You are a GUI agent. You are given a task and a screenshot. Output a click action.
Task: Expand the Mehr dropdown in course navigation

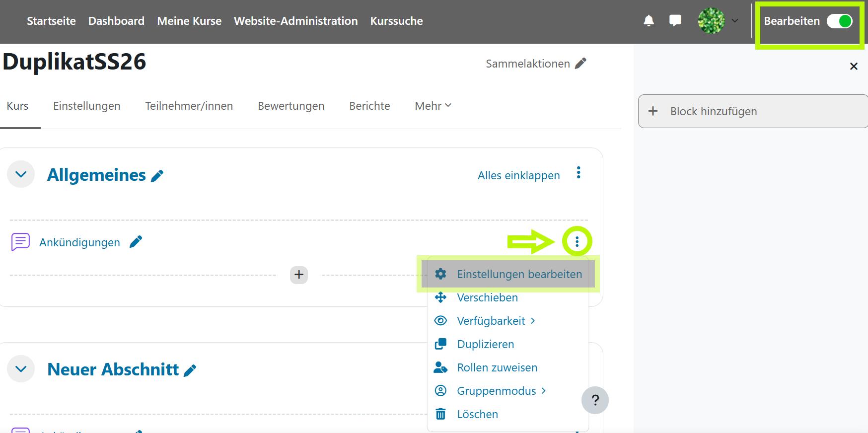pyautogui.click(x=433, y=106)
